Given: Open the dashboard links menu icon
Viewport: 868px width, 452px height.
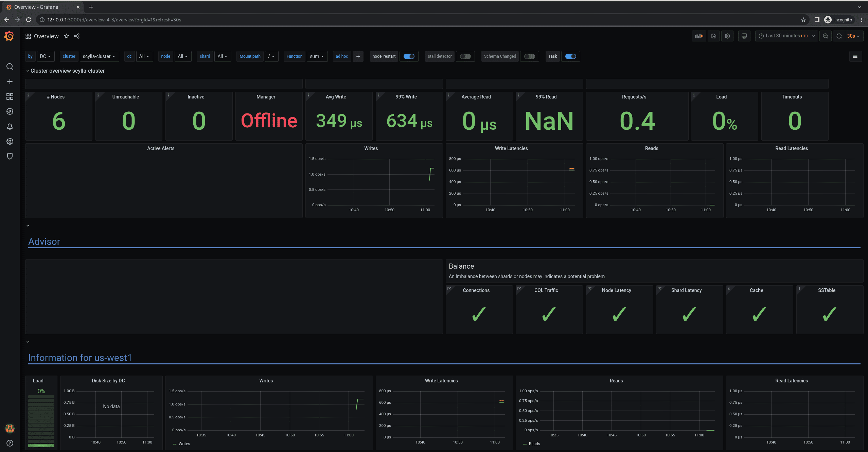Looking at the screenshot, I should click(x=855, y=56).
